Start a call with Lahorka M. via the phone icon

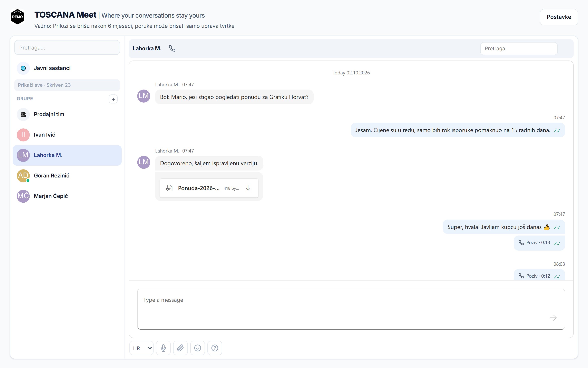click(172, 48)
